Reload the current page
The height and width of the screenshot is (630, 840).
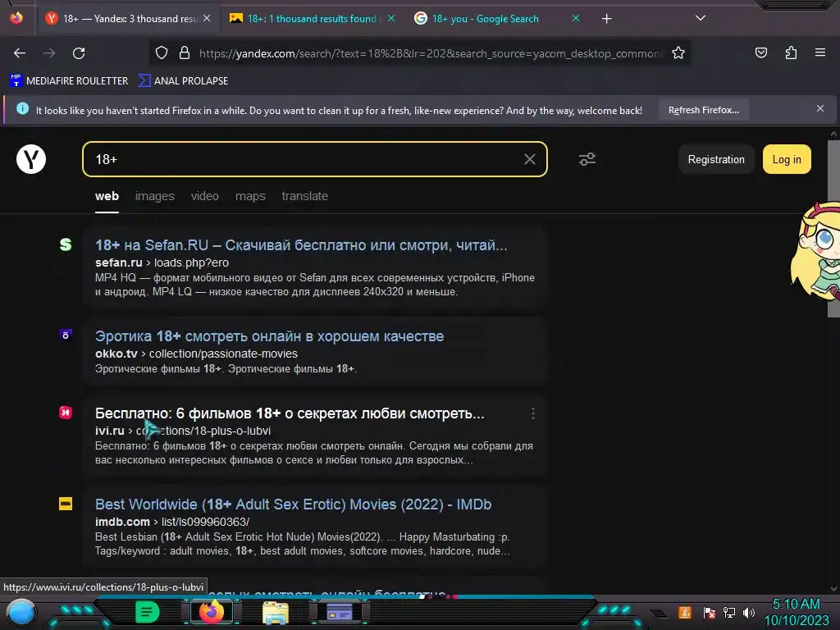point(79,53)
